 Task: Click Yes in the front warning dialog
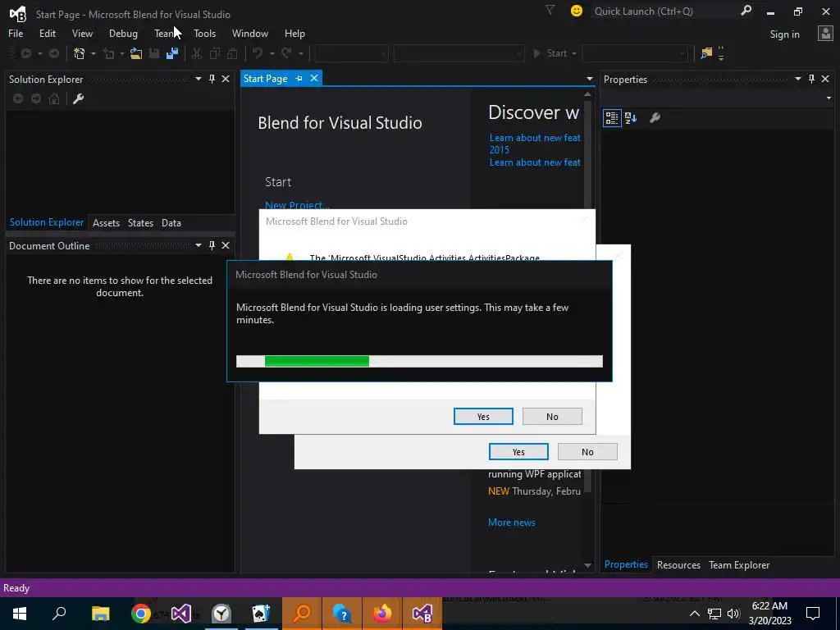click(483, 417)
